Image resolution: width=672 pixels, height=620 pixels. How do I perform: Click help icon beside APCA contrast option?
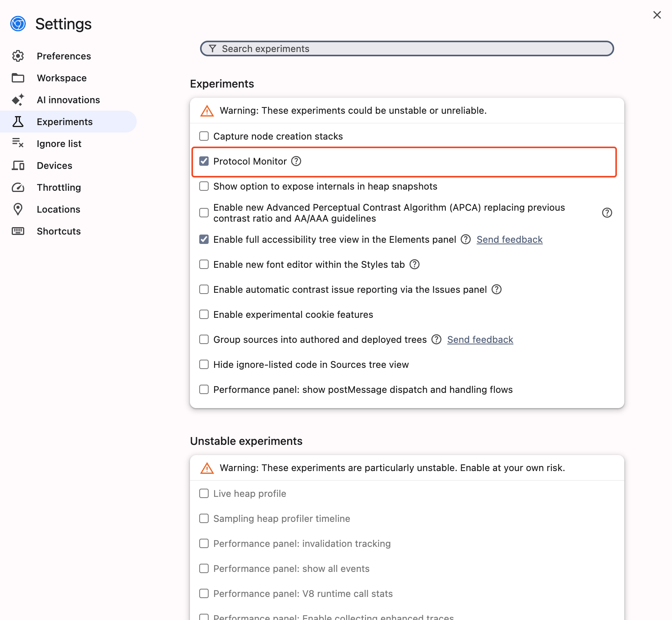point(607,213)
